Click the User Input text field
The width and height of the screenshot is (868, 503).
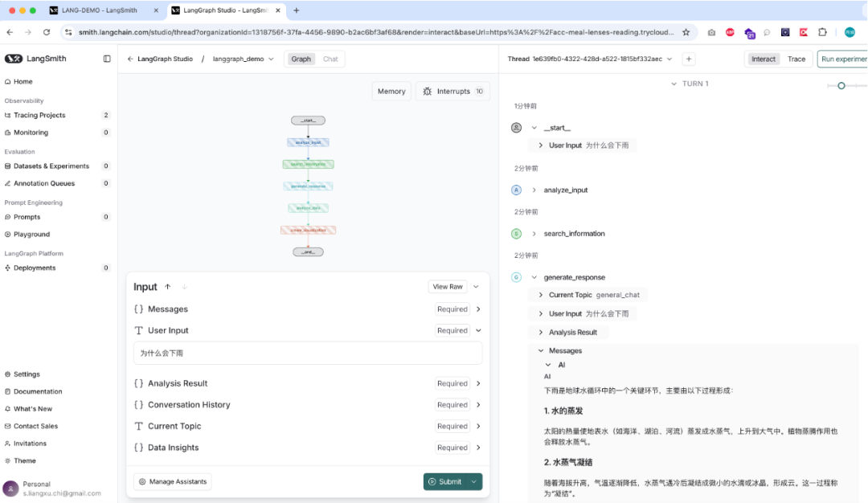click(308, 353)
